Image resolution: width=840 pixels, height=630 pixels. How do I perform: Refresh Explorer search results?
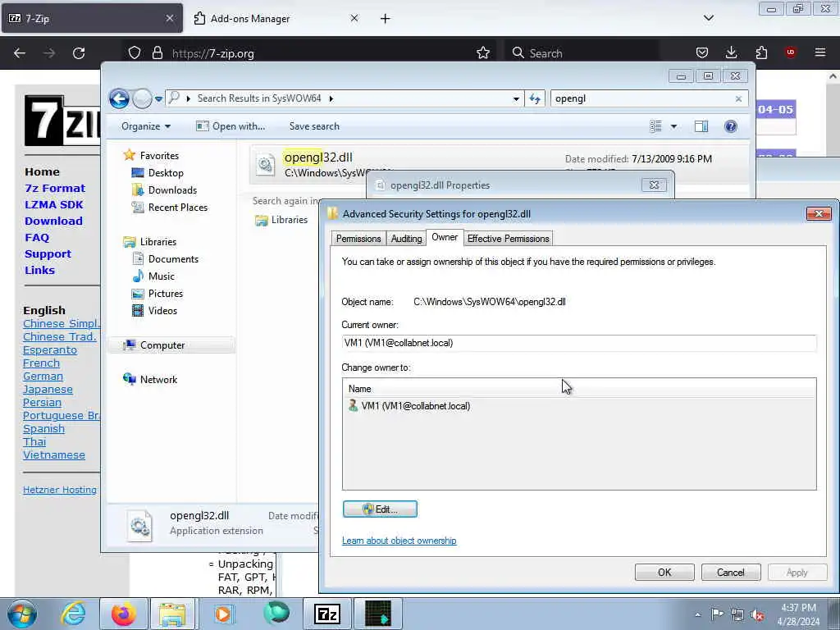click(535, 98)
